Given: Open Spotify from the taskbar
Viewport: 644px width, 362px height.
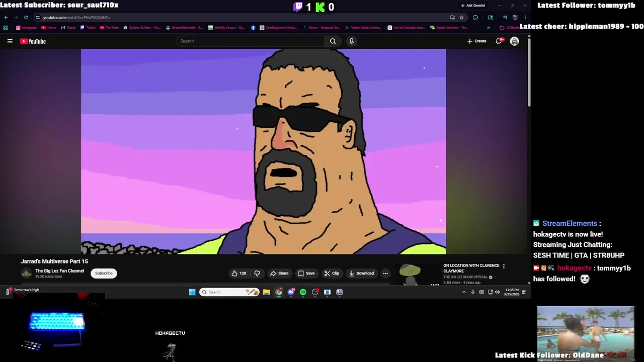Looking at the screenshot, I should point(303,292).
